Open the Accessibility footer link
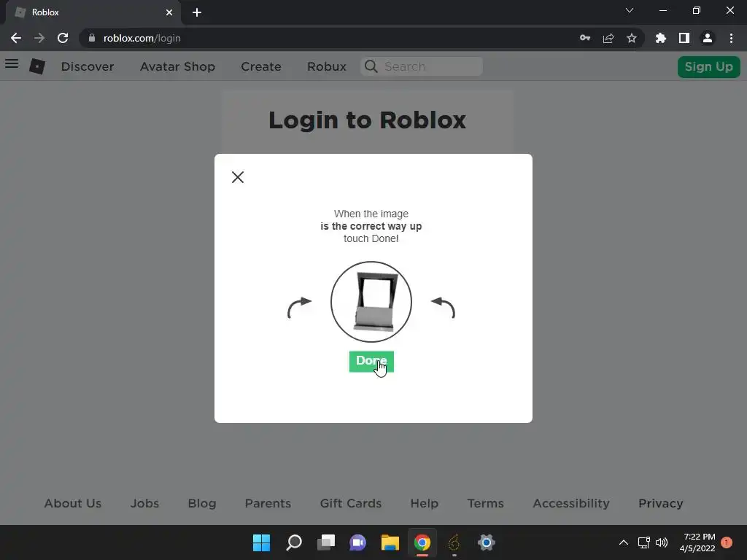The image size is (747, 560). (x=571, y=503)
